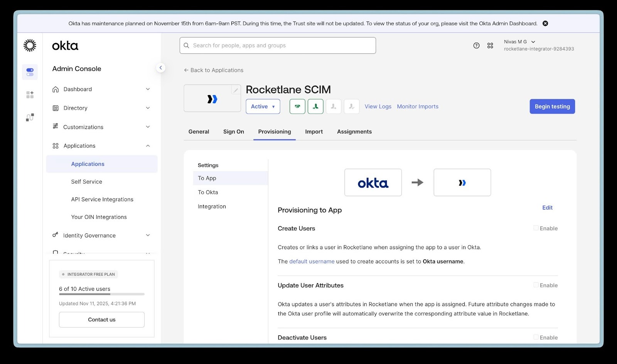Click the Identity Governance key icon

pyautogui.click(x=55, y=235)
